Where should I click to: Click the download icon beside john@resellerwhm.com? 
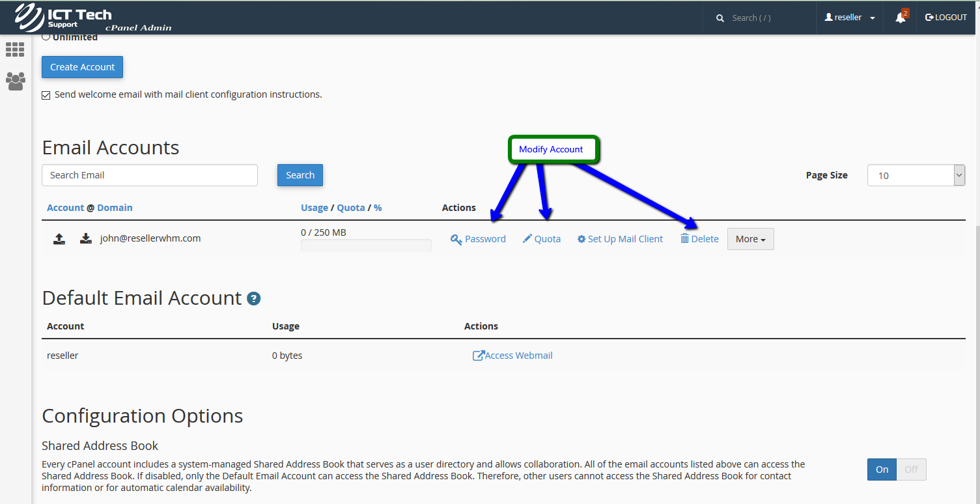[86, 239]
